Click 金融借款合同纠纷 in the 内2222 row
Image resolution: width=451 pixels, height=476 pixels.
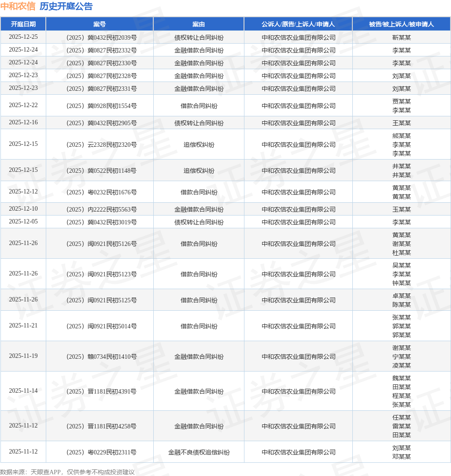[199, 209]
